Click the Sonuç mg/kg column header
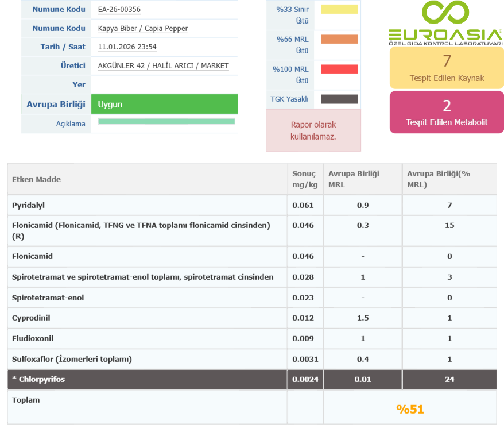504x436 pixels. (x=305, y=179)
